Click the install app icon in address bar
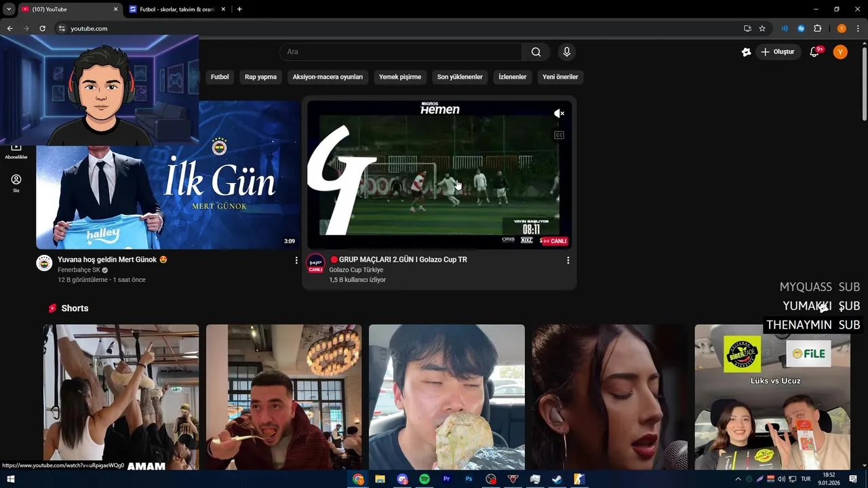The width and height of the screenshot is (868, 488). [x=747, y=28]
